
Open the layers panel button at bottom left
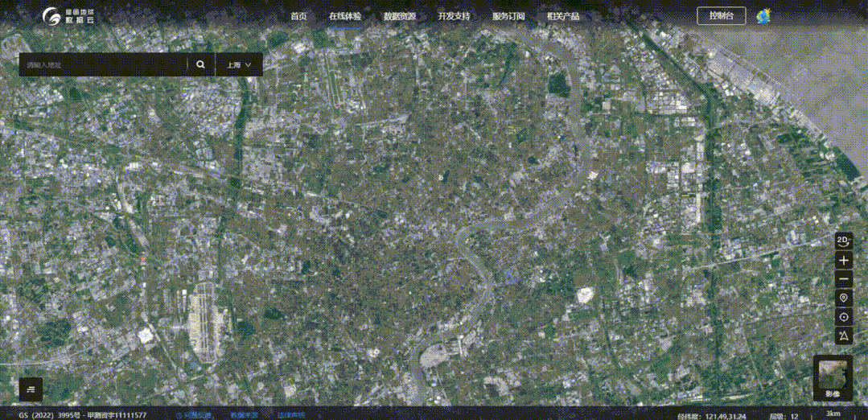[x=31, y=389]
